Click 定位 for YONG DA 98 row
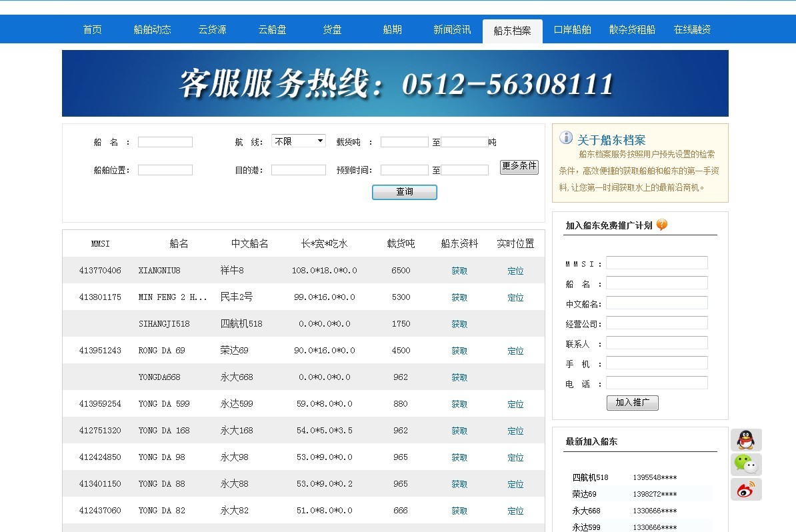 pyautogui.click(x=515, y=457)
